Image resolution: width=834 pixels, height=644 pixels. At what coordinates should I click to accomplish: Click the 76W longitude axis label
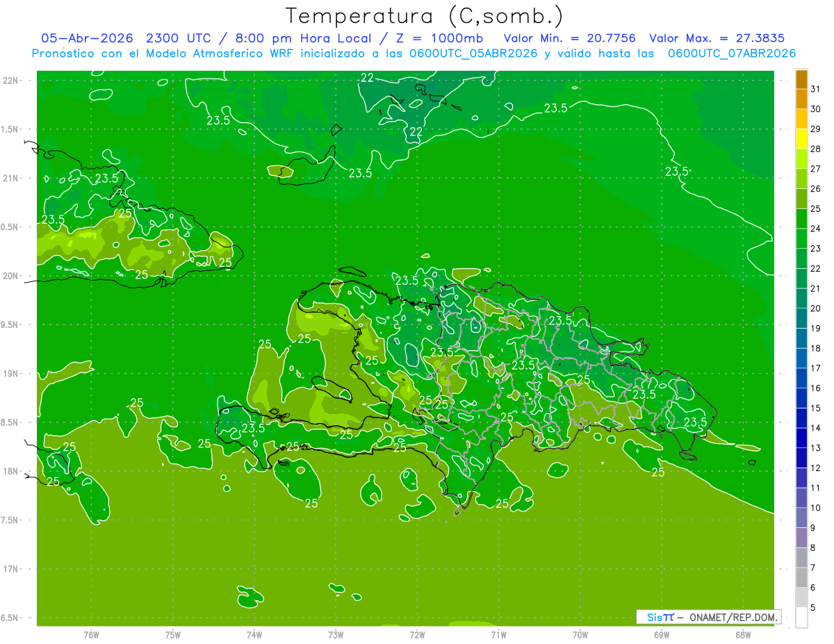91,634
